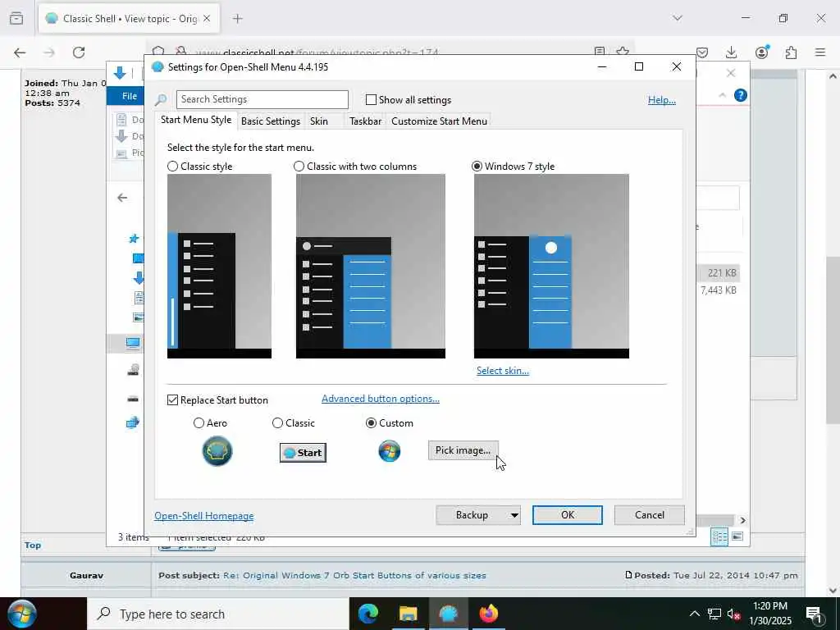Click the Classic Start button image
Screen dimensions: 840x630
pyautogui.click(x=303, y=453)
